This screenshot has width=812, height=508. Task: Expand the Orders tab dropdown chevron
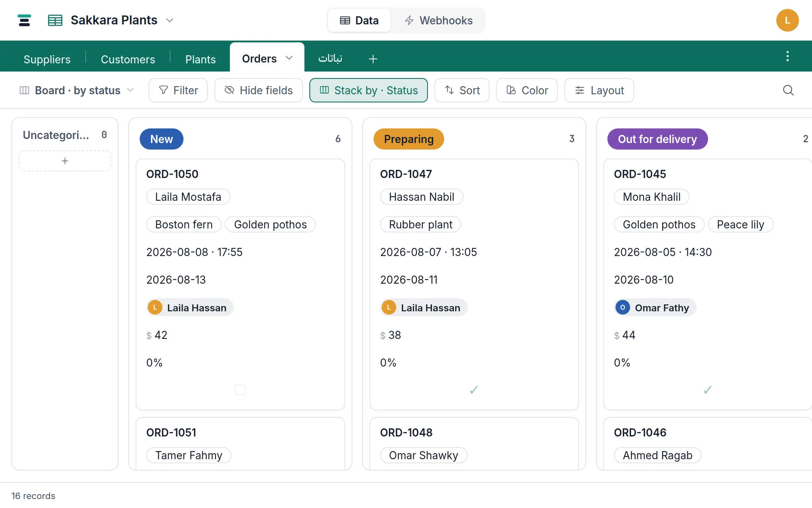[x=289, y=58]
